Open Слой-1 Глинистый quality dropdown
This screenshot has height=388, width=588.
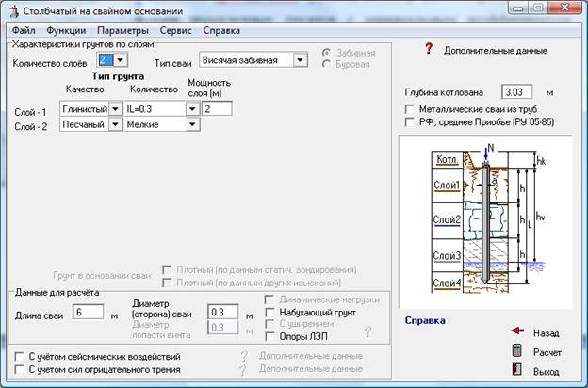[x=116, y=109]
